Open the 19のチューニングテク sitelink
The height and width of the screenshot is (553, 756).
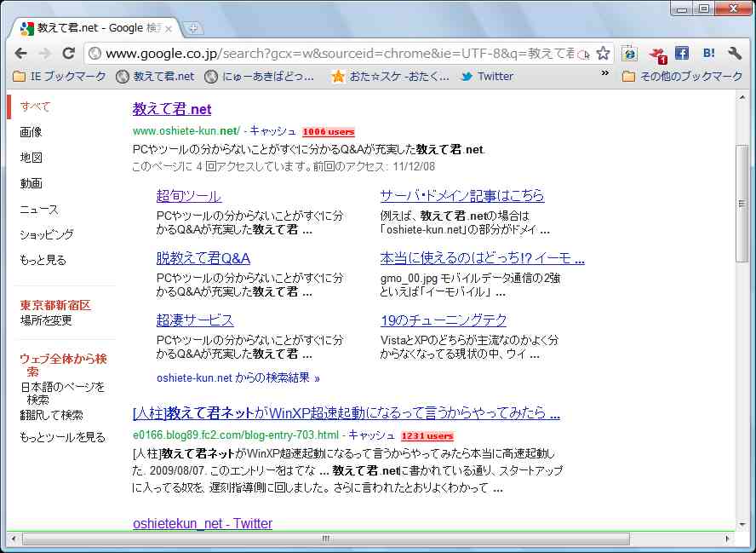coord(444,320)
